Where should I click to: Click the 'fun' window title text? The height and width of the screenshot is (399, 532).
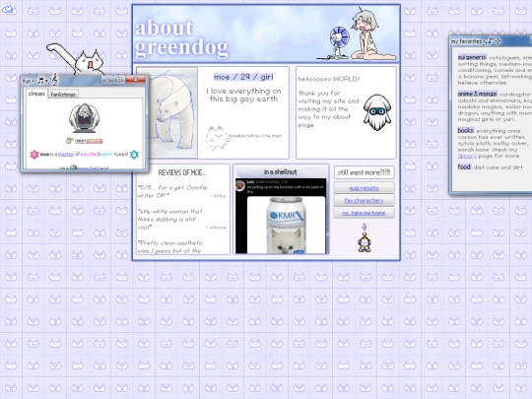27,81
